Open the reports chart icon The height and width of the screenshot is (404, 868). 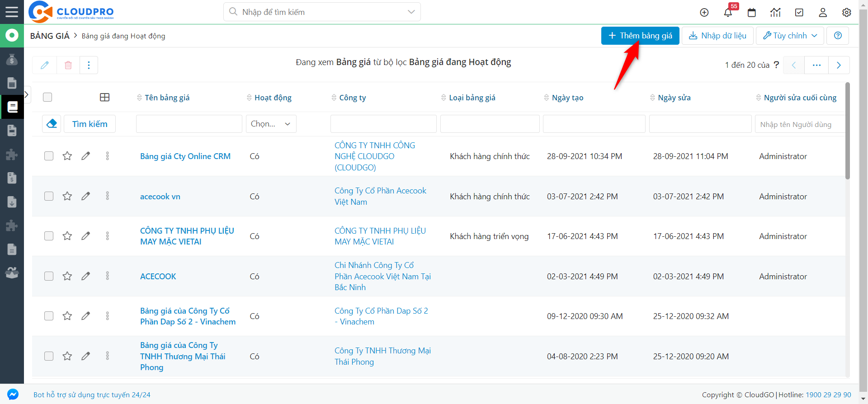[x=776, y=12]
